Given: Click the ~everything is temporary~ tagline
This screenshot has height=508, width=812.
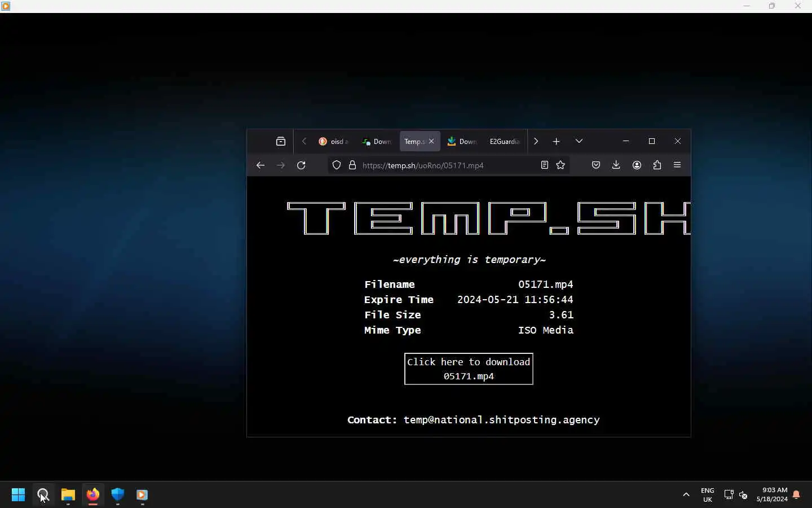Looking at the screenshot, I should [469, 260].
